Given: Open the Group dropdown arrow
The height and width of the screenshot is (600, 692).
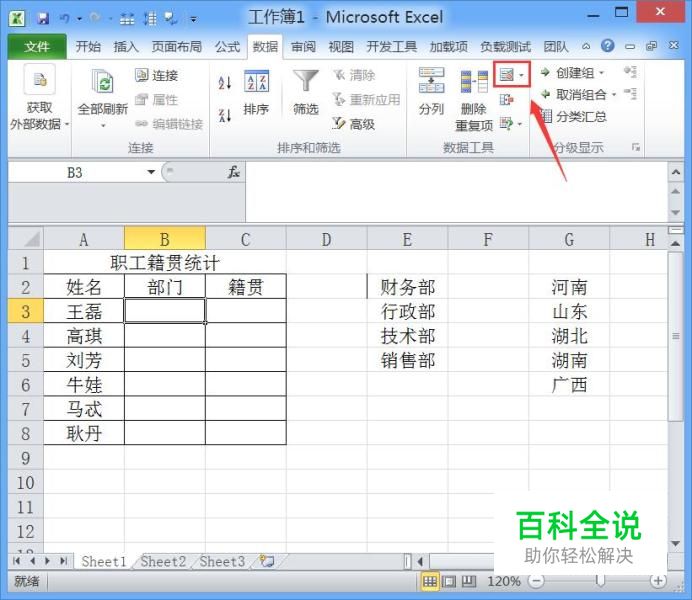Looking at the screenshot, I should (602, 73).
